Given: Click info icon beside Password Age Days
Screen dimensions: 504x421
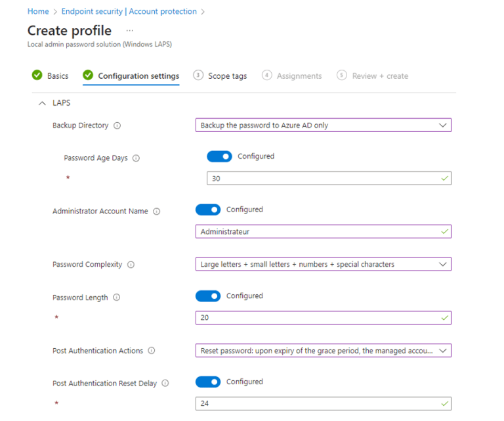Looking at the screenshot, I should (136, 158).
